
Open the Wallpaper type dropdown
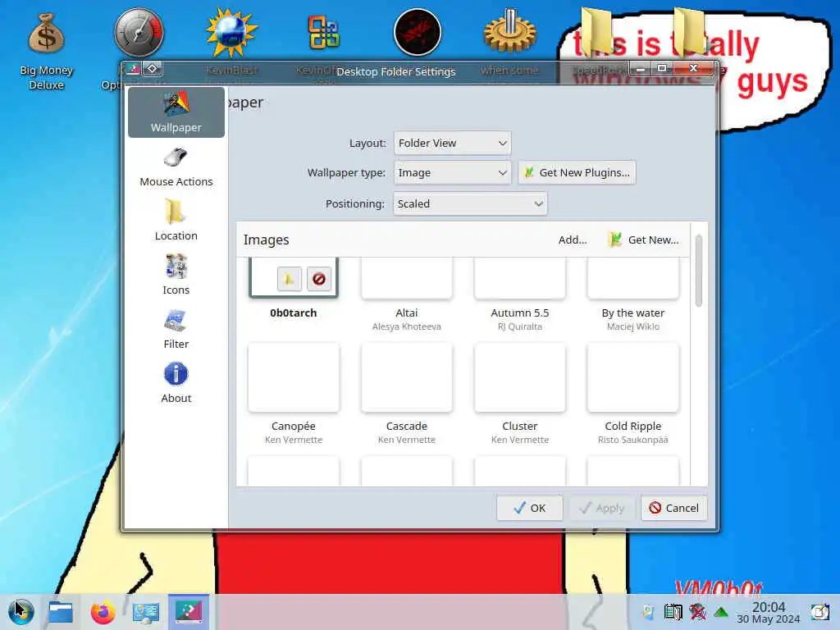pyautogui.click(x=452, y=172)
